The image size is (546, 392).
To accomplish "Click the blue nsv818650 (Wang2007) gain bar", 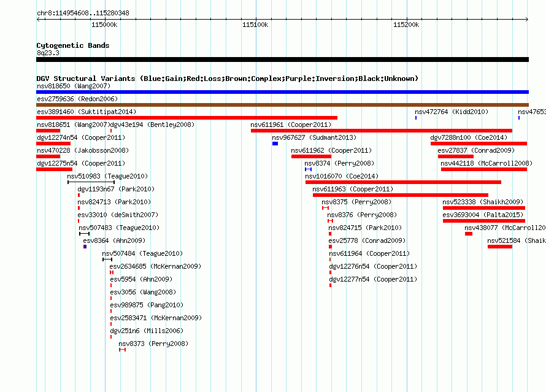I will (282, 92).
